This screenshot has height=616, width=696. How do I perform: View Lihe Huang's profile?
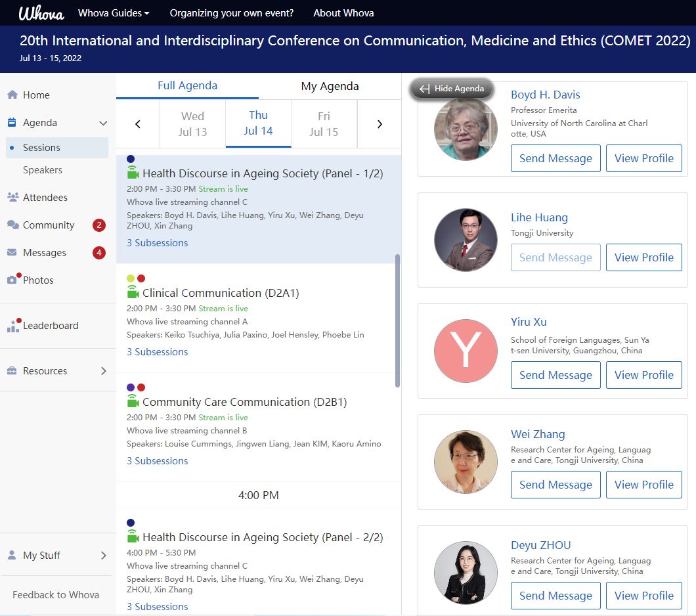click(643, 257)
